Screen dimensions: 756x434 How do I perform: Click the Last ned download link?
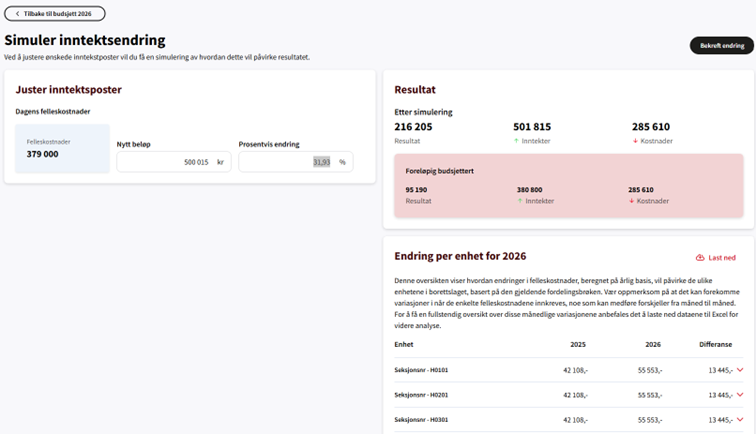(x=721, y=257)
